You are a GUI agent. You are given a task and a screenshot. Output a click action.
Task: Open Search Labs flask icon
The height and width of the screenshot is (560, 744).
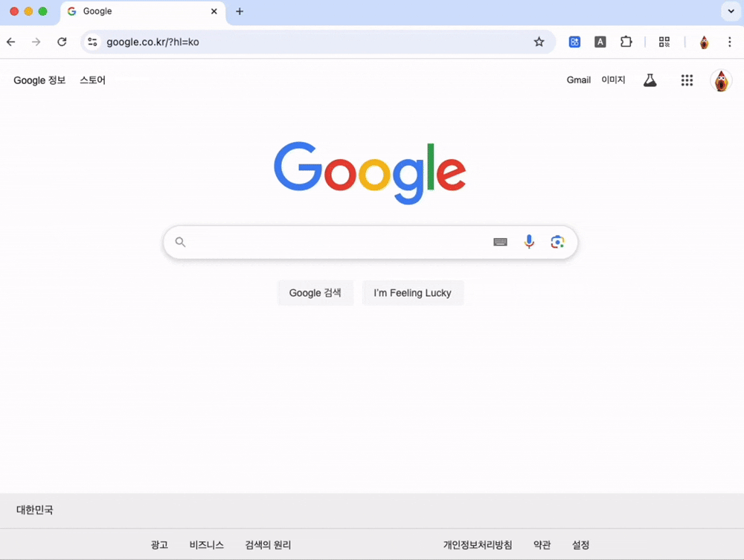650,80
